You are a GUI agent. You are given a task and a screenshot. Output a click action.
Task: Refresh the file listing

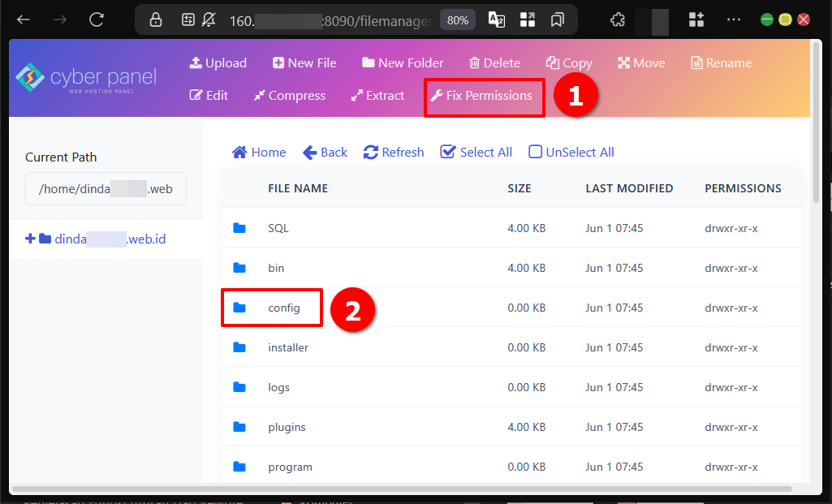394,153
